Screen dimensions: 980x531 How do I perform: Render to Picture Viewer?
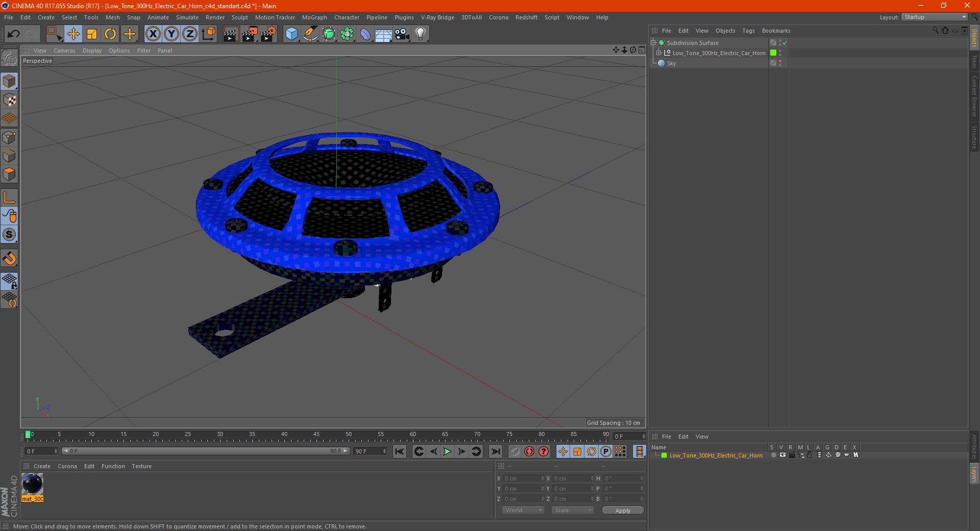(x=250, y=34)
